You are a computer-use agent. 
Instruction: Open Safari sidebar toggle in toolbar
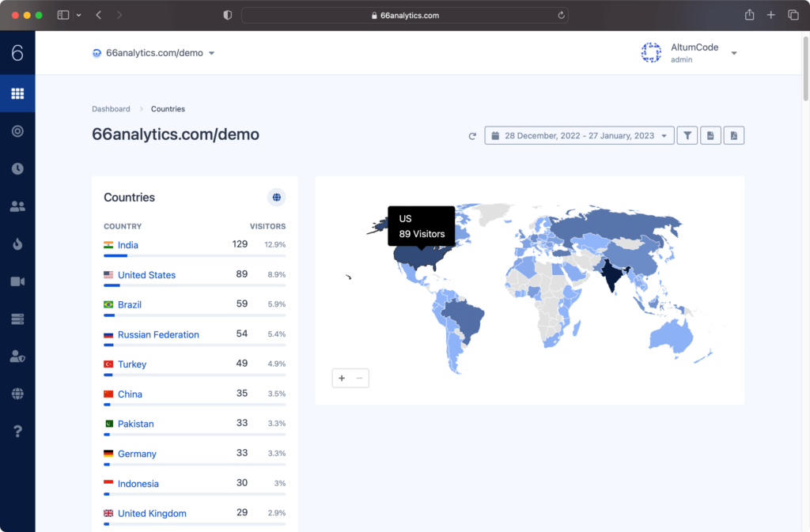(x=63, y=15)
